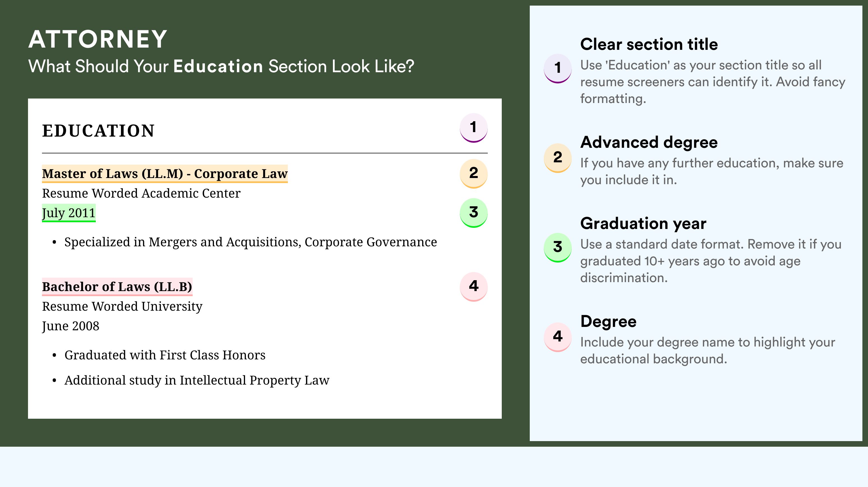Viewport: 868px width, 487px height.
Task: Click the ATTORNEY title at top
Action: pos(98,39)
